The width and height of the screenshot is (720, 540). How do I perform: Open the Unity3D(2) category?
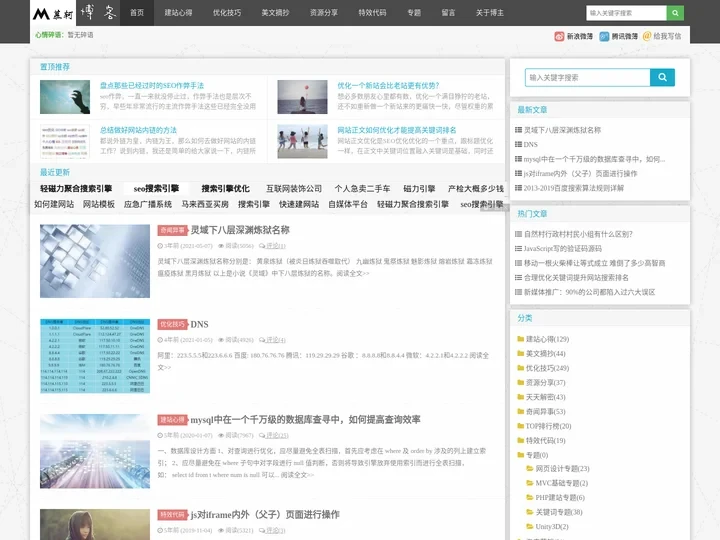point(552,526)
